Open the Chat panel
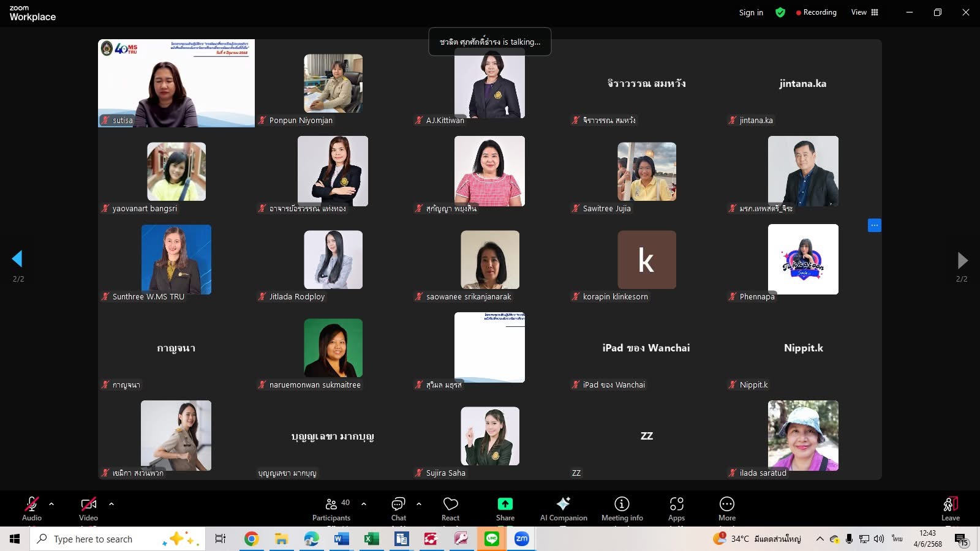Viewport: 980px width, 551px height. coord(398,508)
